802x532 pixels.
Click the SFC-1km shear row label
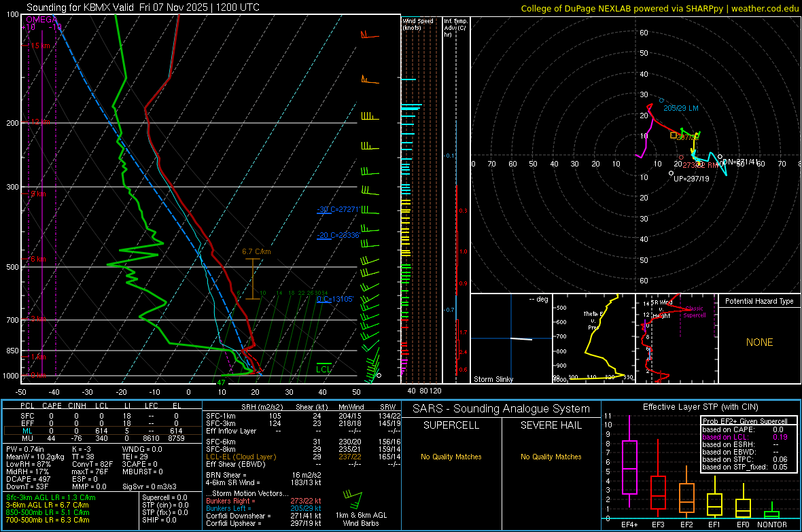click(x=221, y=416)
